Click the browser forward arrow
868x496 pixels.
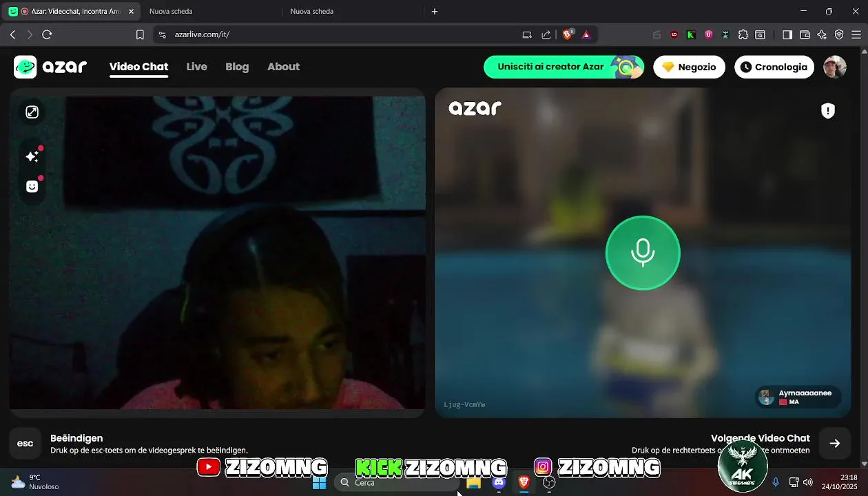(x=29, y=34)
